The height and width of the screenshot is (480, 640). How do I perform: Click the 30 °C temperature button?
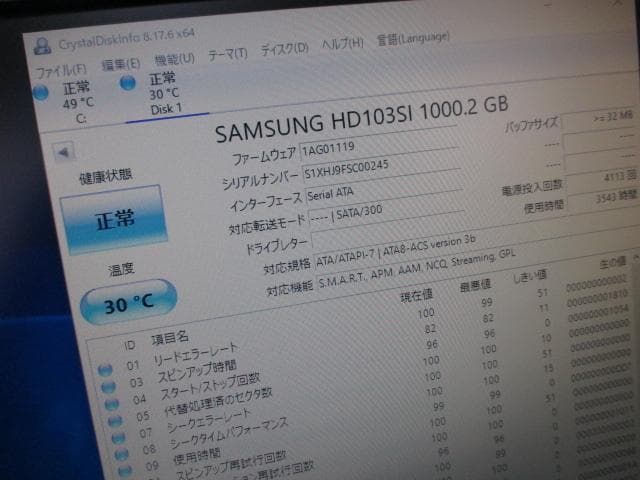point(129,303)
